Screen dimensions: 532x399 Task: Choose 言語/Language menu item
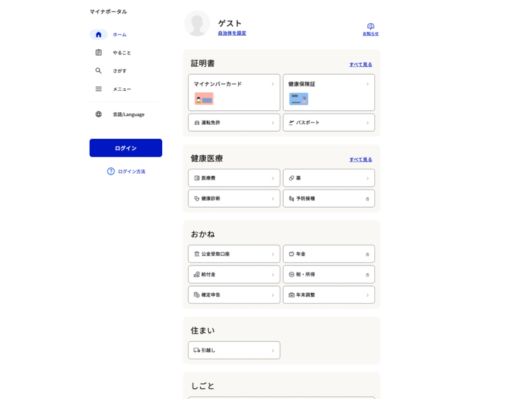(x=128, y=114)
